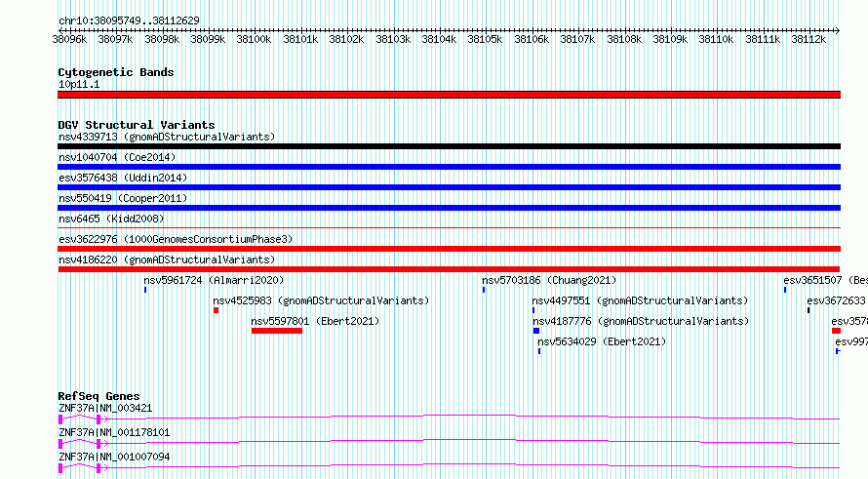Select the DGV Structural Variants track heading
Image resolution: width=868 pixels, height=479 pixels.
pos(137,125)
